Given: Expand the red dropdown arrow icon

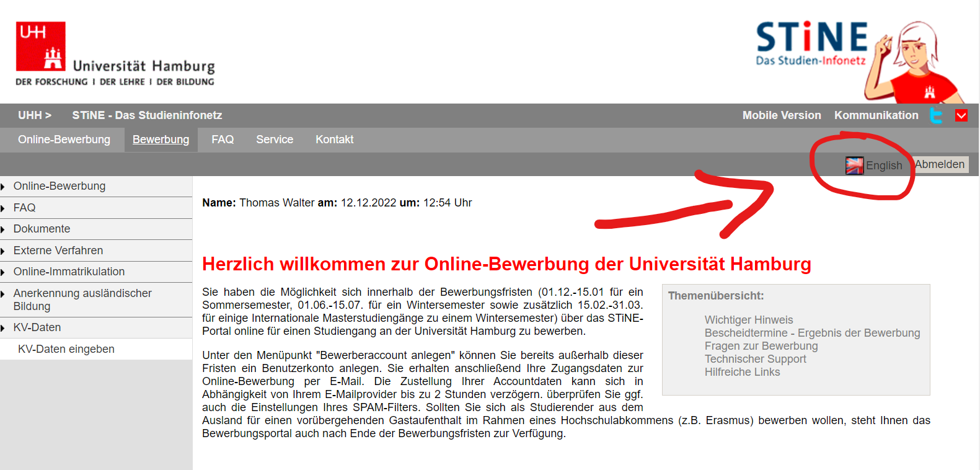Looking at the screenshot, I should [961, 115].
